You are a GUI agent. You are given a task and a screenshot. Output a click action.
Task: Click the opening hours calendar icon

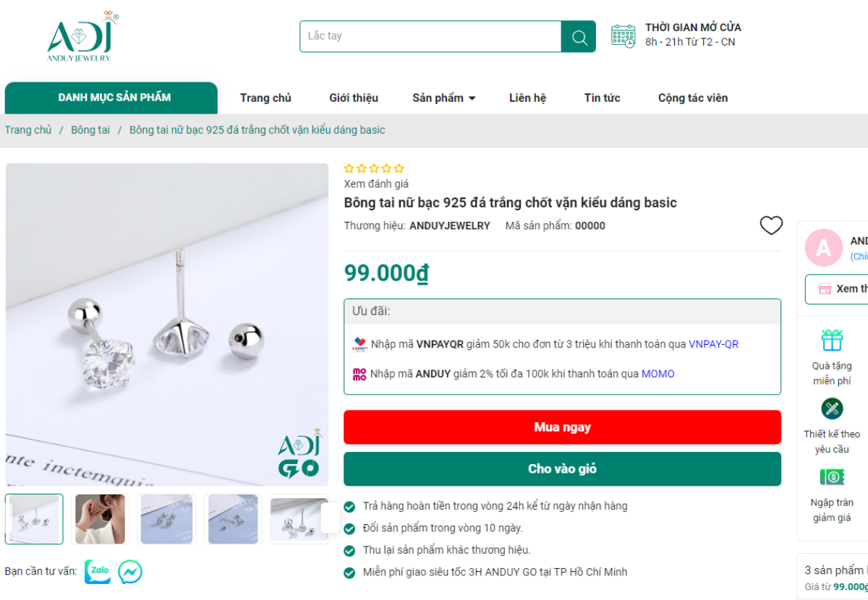tap(623, 35)
